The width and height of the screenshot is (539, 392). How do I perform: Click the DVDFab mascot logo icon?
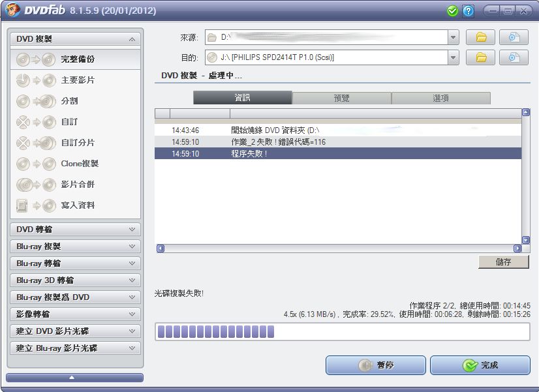coord(13,10)
